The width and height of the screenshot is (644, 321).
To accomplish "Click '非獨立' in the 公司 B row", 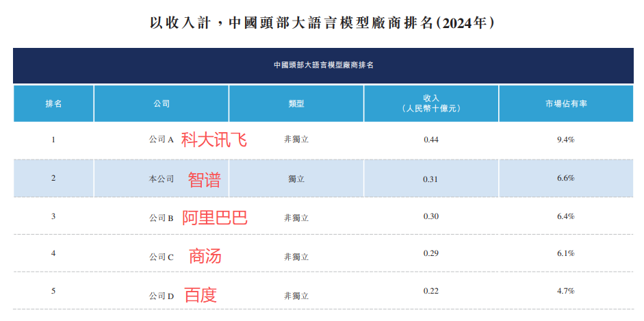I will coord(296,218).
